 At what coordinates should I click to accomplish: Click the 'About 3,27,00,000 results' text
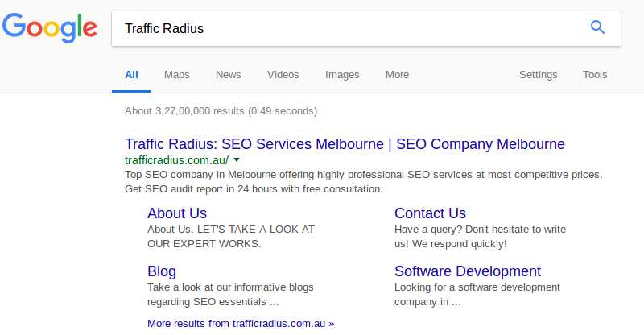pyautogui.click(x=221, y=111)
